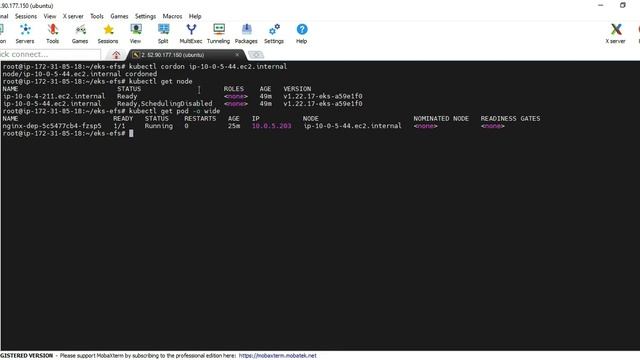Open the Games menu

tap(119, 16)
